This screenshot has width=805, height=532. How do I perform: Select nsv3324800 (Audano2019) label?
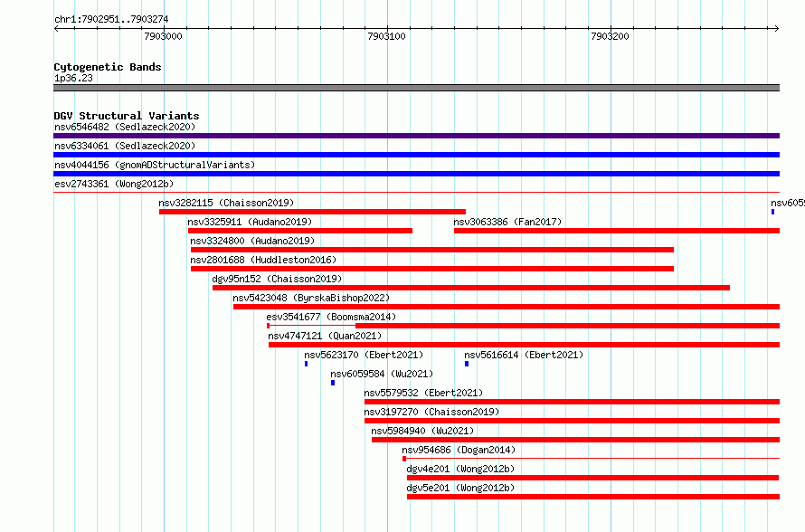tap(252, 241)
